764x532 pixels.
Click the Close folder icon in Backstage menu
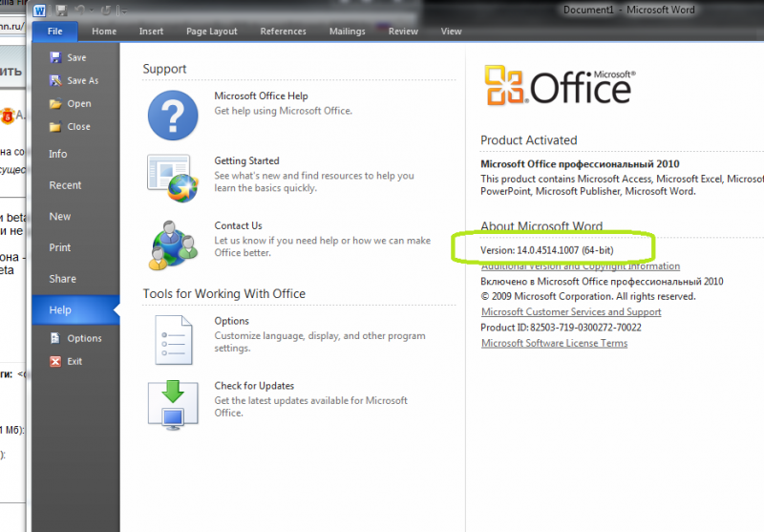coord(55,127)
